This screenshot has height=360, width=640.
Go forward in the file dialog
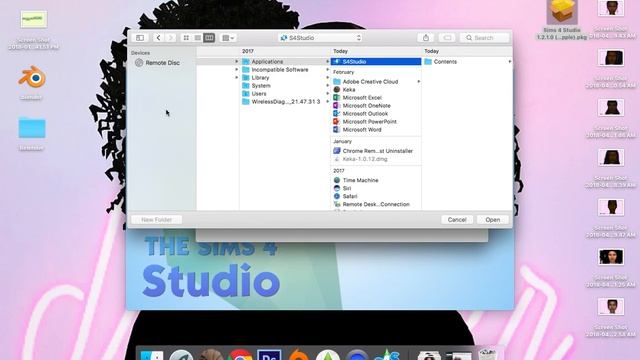[171, 38]
